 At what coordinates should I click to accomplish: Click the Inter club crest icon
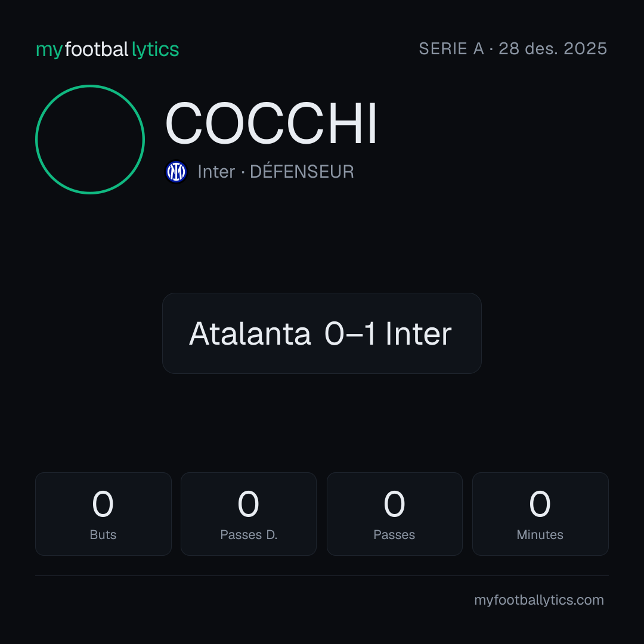click(x=176, y=172)
